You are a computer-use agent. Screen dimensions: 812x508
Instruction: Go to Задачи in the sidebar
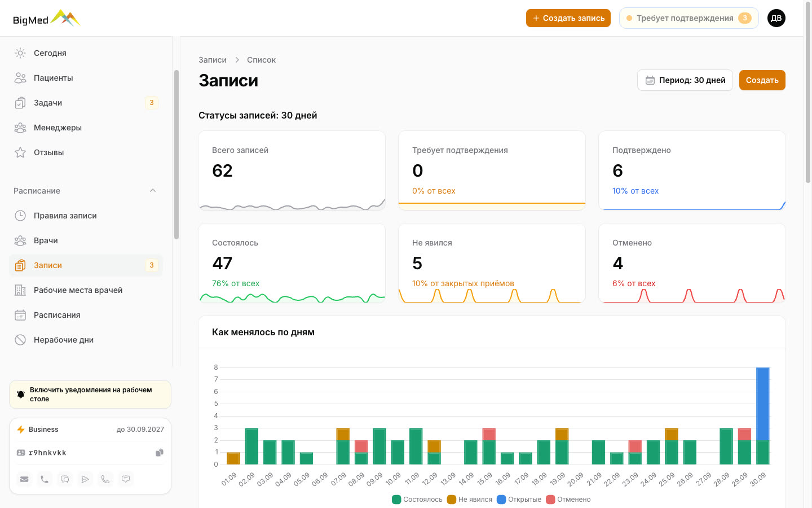(86, 103)
